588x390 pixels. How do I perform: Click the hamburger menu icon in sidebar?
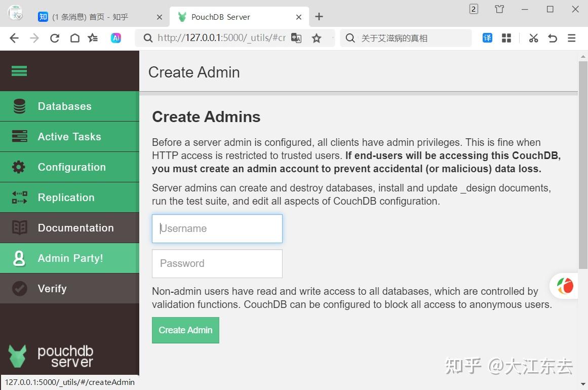point(19,71)
